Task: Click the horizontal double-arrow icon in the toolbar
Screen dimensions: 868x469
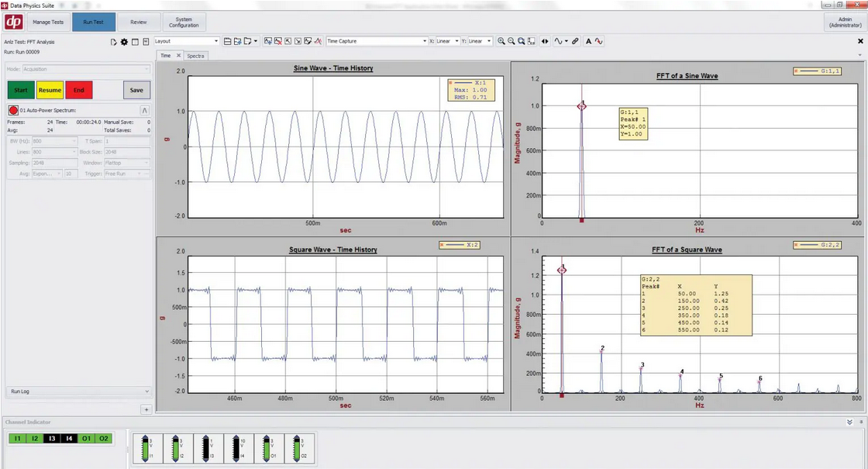Action: (x=545, y=41)
